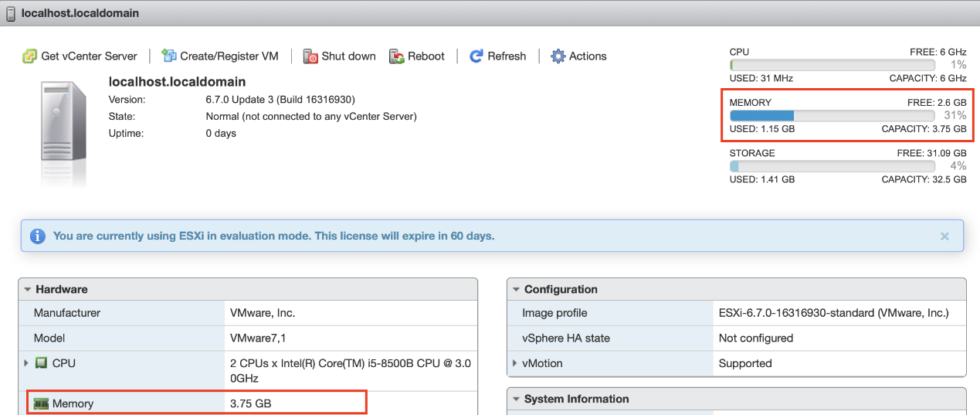Click the Refresh label
The width and height of the screenshot is (980, 415).
click(507, 56)
